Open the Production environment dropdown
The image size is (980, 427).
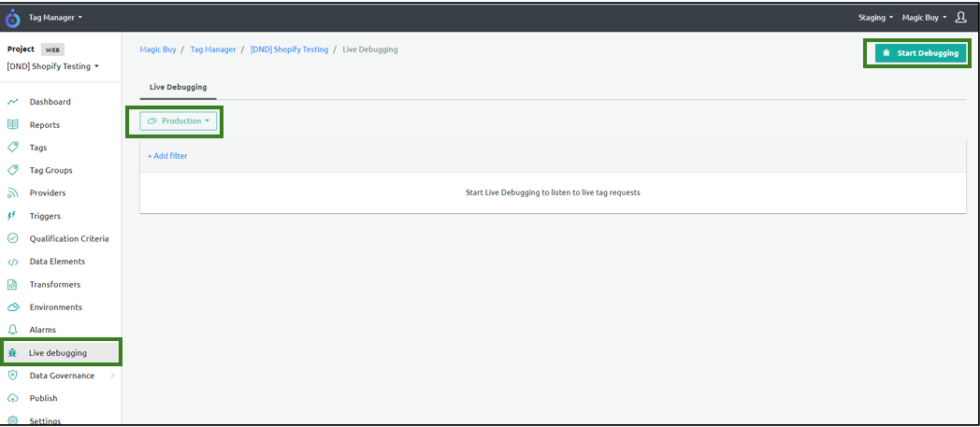point(178,121)
